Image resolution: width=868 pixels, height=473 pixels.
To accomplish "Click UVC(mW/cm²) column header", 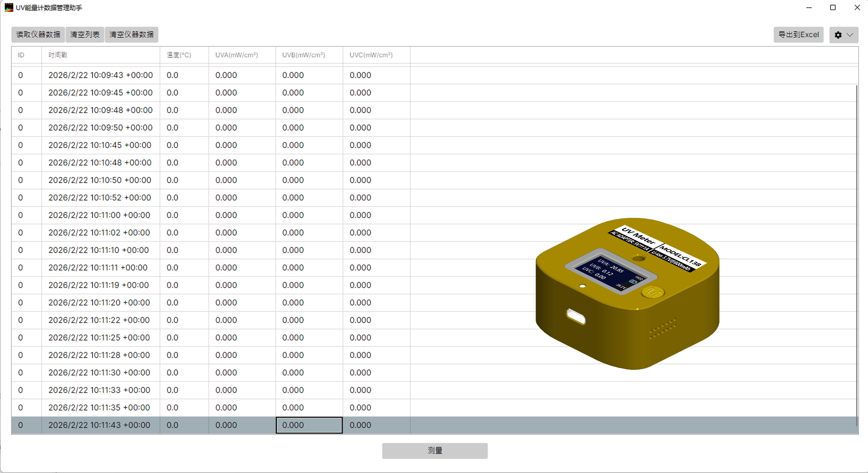I will pyautogui.click(x=371, y=55).
